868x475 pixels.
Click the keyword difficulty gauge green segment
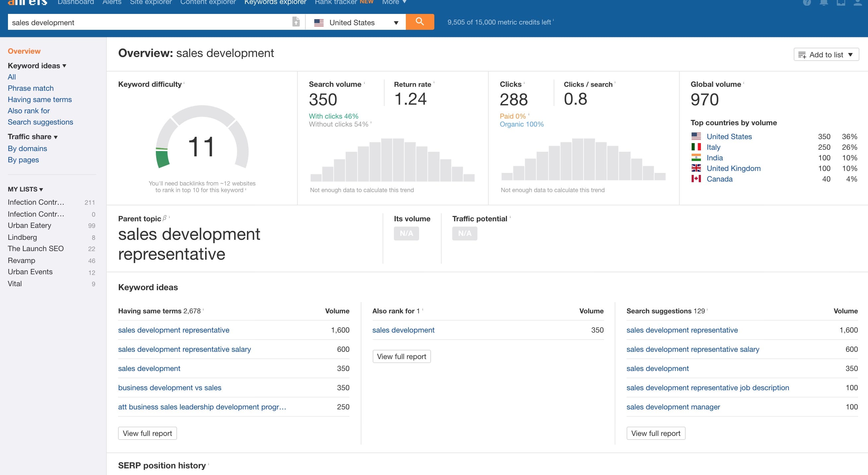coord(162,159)
